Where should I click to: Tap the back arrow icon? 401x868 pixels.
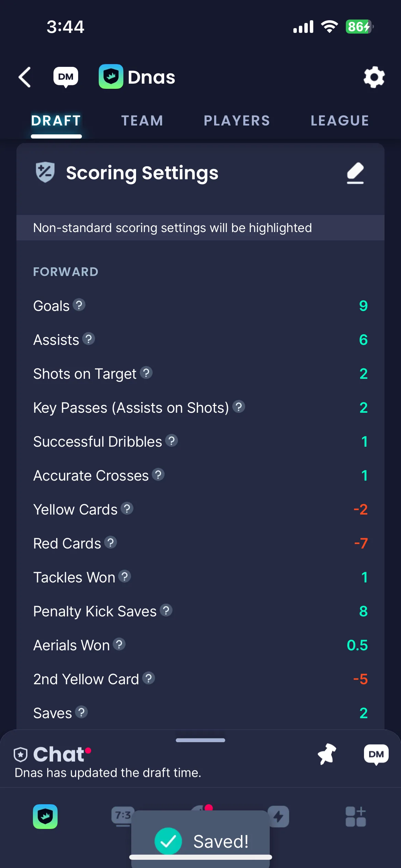(x=25, y=77)
